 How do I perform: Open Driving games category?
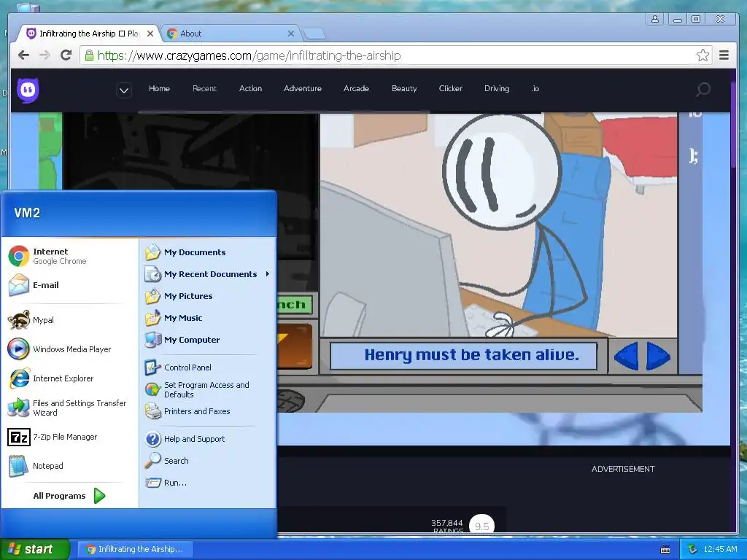(x=497, y=88)
